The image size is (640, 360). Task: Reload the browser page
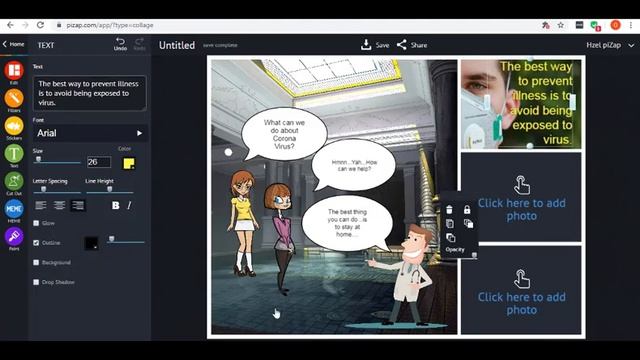(40, 25)
